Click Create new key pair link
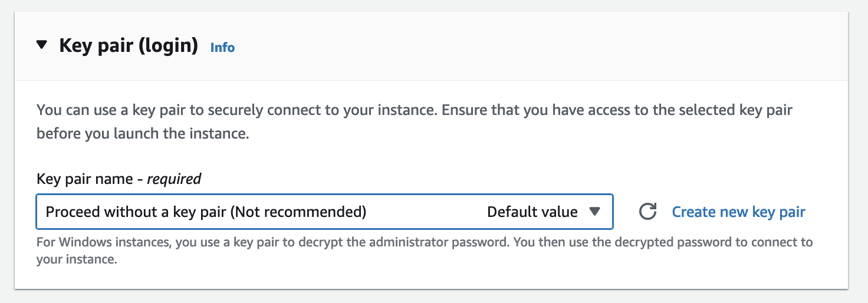Image resolution: width=868 pixels, height=303 pixels. pos(738,212)
